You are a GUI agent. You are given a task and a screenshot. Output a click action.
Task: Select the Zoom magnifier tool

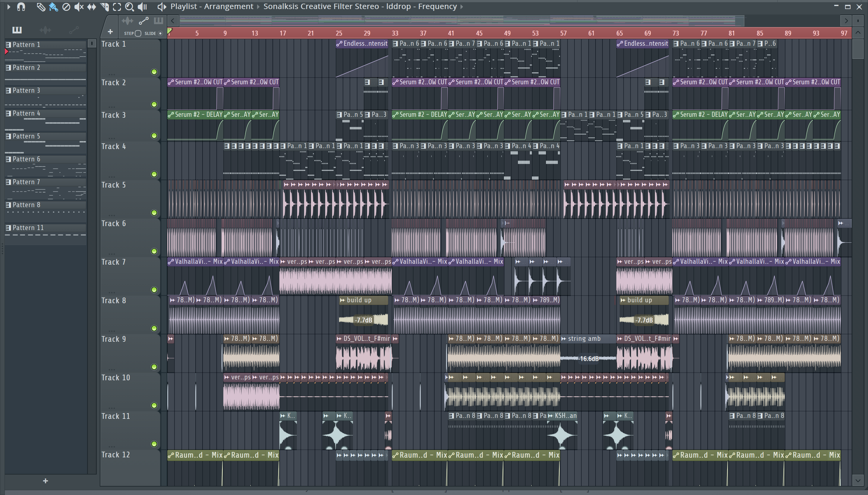129,7
